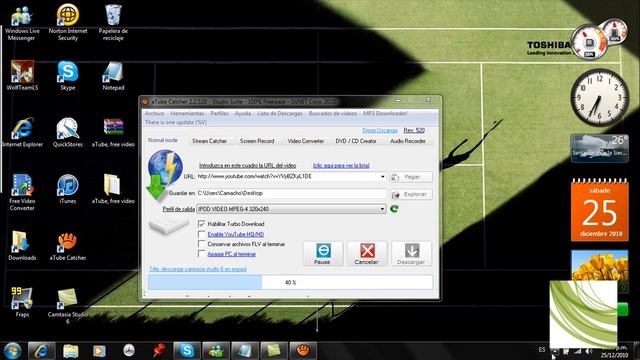
Task: Select the Internet Explorer desktop icon
Action: (x=22, y=132)
